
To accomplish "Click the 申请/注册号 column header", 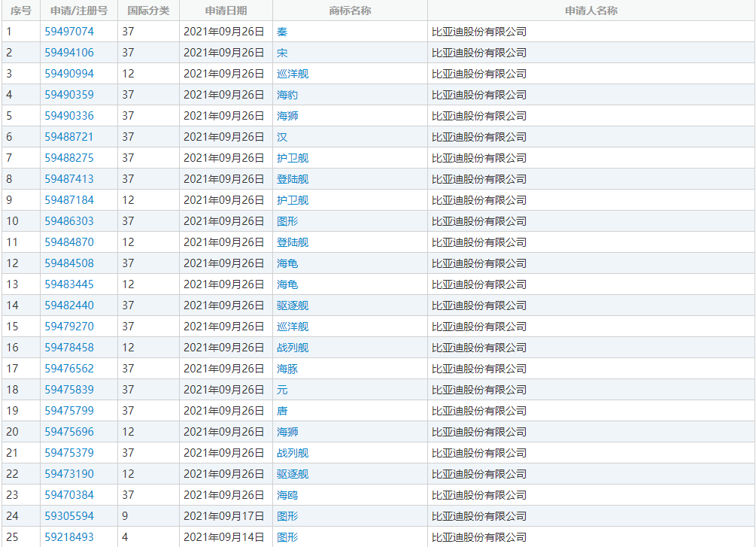I will 79,11.
